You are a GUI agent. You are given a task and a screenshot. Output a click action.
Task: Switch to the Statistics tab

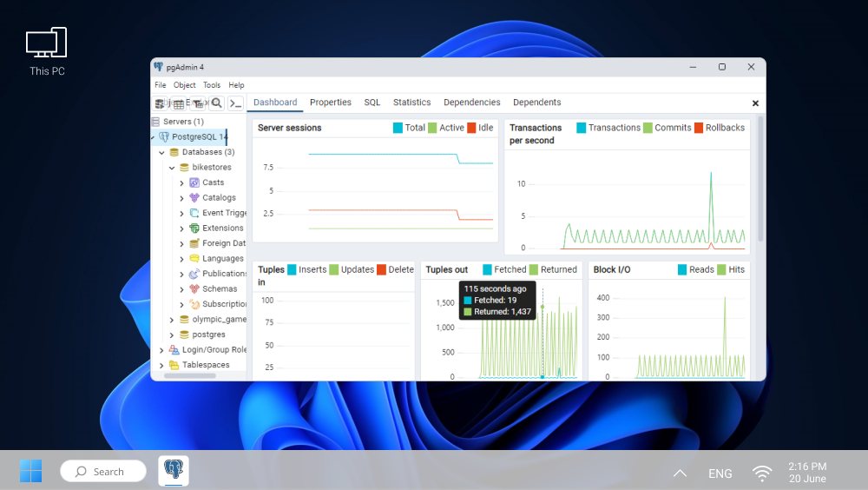pos(411,102)
